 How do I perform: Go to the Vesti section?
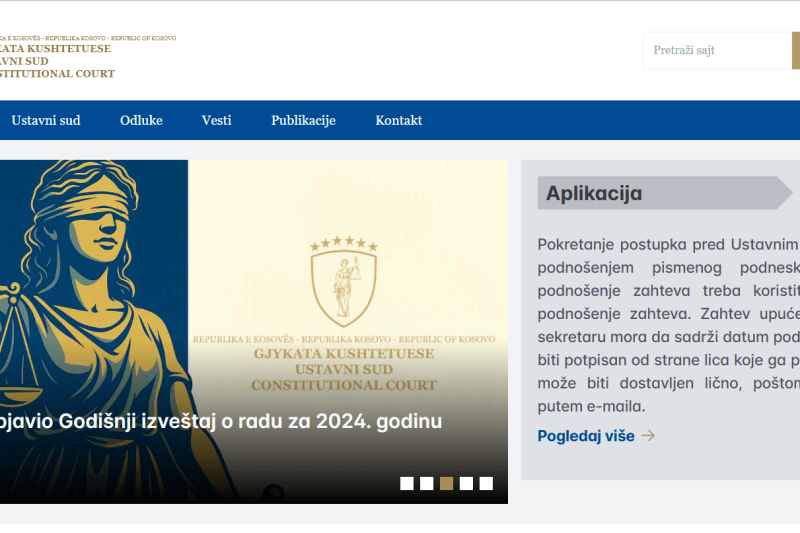[216, 120]
